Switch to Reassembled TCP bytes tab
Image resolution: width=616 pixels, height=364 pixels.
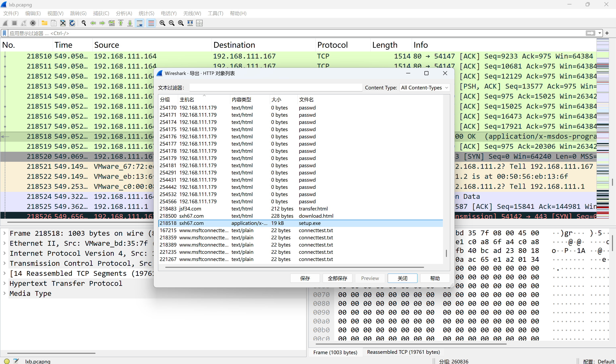403,352
